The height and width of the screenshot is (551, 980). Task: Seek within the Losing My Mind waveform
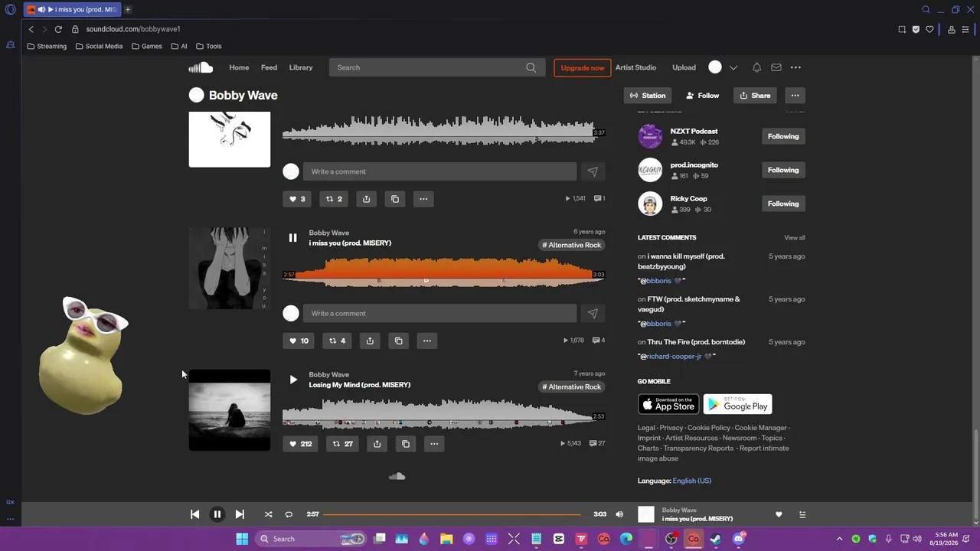click(x=438, y=412)
